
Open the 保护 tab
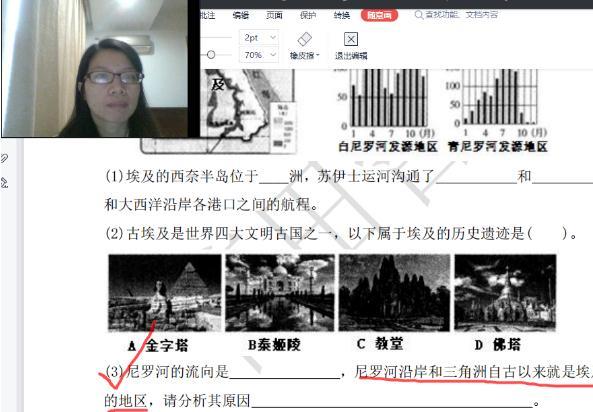pyautogui.click(x=308, y=15)
